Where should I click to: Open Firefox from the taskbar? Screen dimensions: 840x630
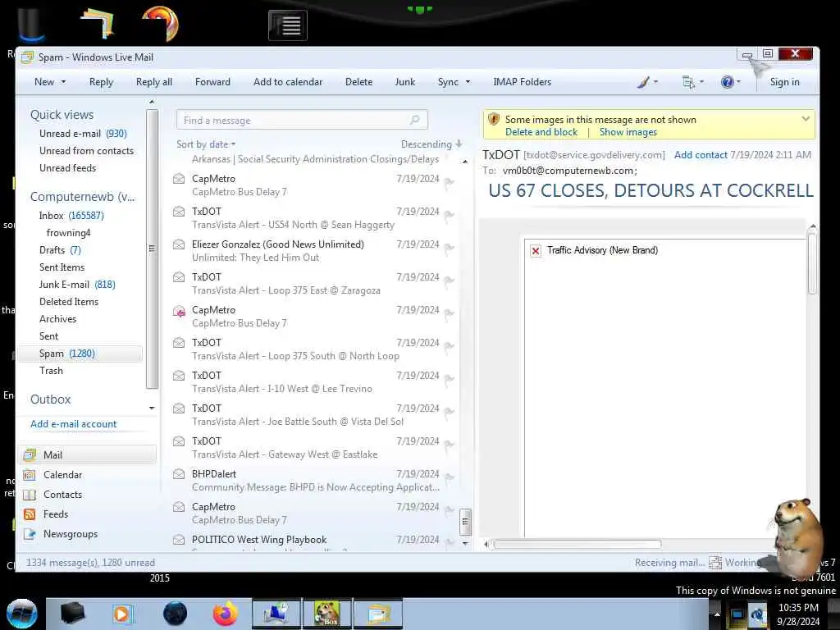point(226,614)
